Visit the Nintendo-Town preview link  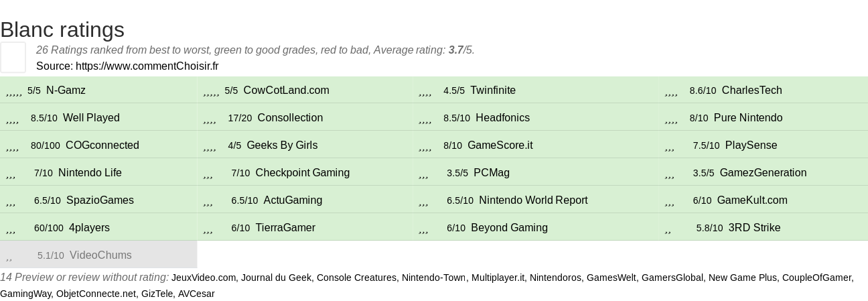coord(433,278)
